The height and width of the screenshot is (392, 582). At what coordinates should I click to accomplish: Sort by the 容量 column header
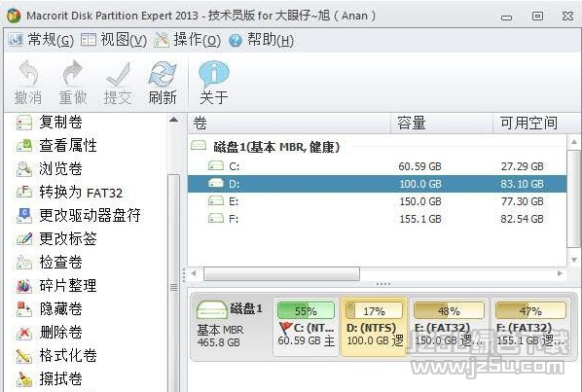pyautogui.click(x=442, y=124)
